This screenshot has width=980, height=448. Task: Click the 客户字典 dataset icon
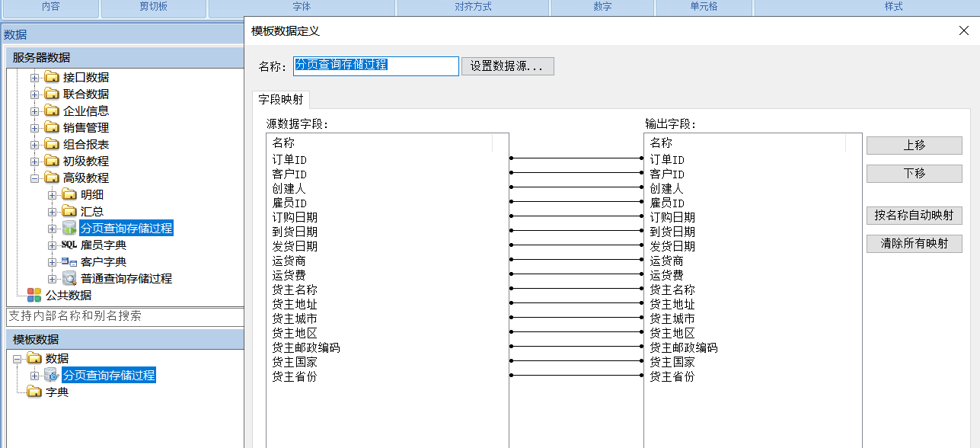click(69, 262)
